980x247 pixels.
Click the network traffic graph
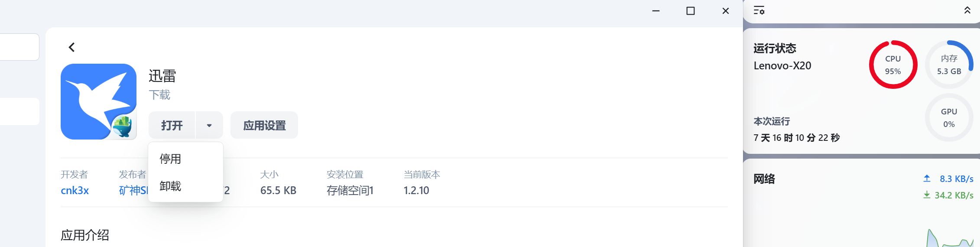point(949,238)
